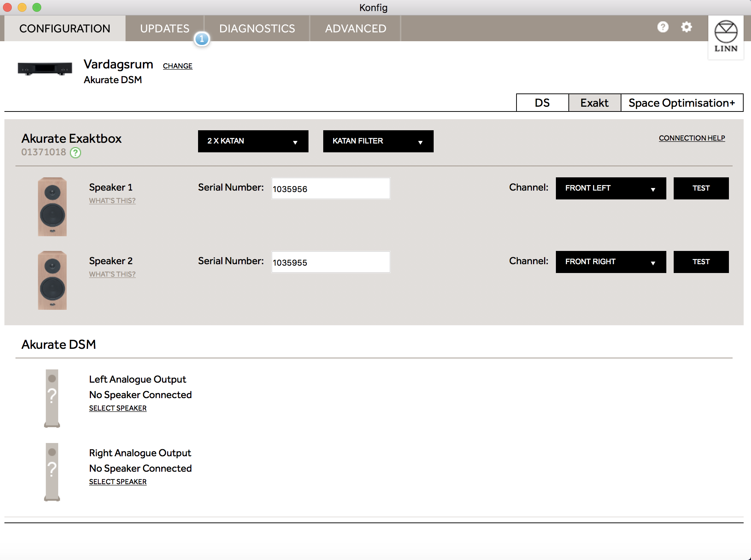
Task: Open the Advanced tab
Action: pyautogui.click(x=356, y=28)
